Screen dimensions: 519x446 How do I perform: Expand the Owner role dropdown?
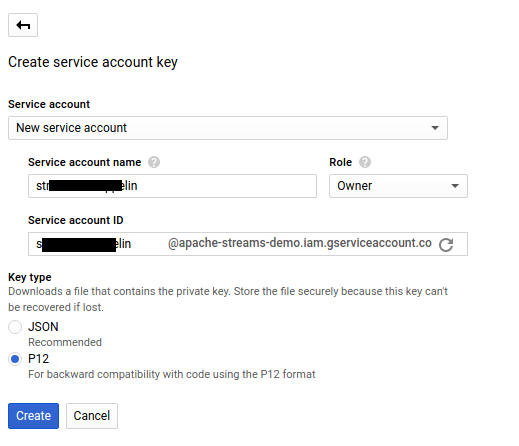click(398, 186)
